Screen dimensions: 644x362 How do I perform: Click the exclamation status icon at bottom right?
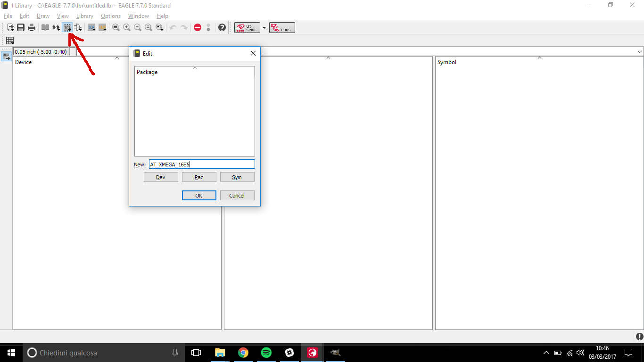click(639, 336)
